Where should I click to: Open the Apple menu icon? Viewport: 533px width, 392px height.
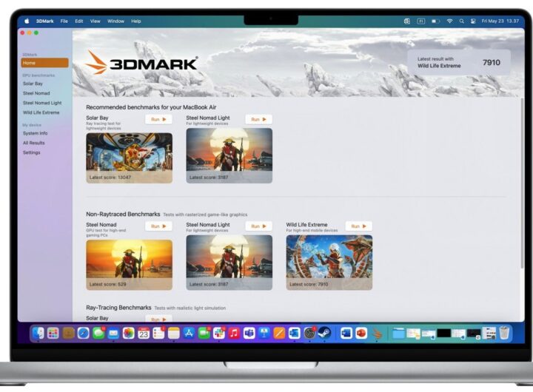[27, 21]
